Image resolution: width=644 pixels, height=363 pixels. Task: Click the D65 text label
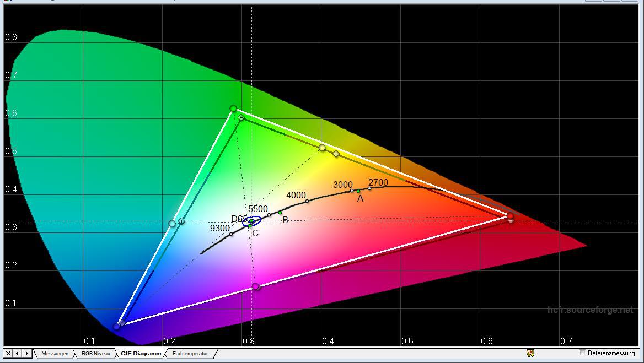pyautogui.click(x=239, y=219)
